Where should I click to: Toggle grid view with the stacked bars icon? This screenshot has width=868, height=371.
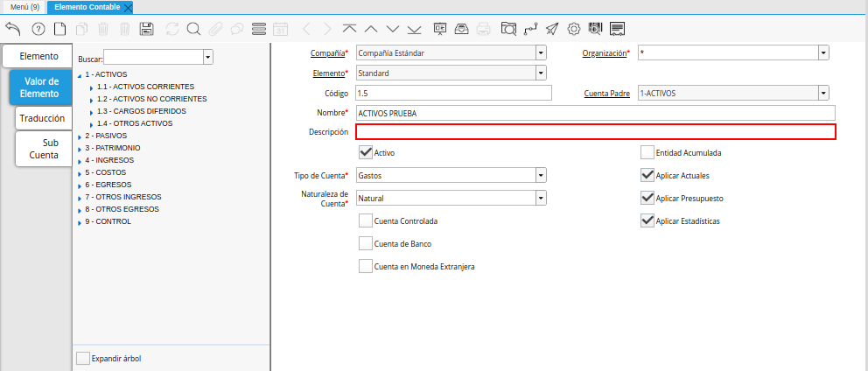point(258,29)
